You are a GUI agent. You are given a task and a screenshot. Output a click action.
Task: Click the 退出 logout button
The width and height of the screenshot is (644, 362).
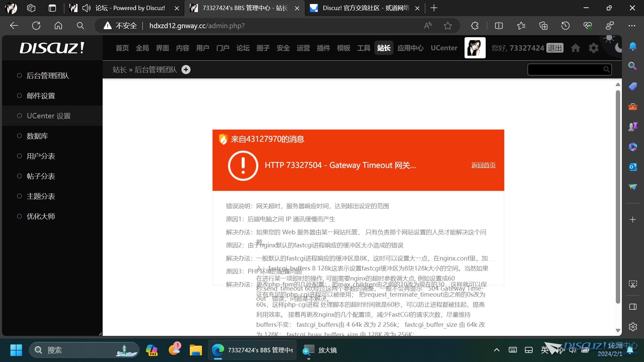pos(555,48)
